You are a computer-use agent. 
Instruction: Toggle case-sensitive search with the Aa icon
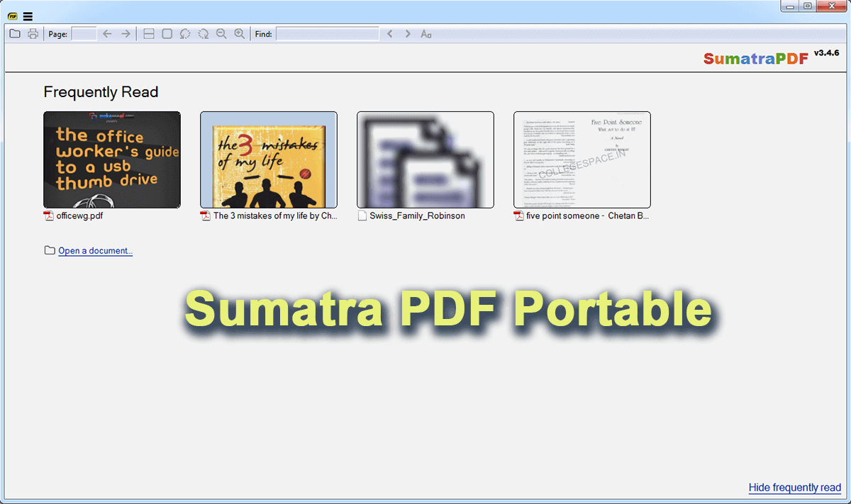[425, 33]
